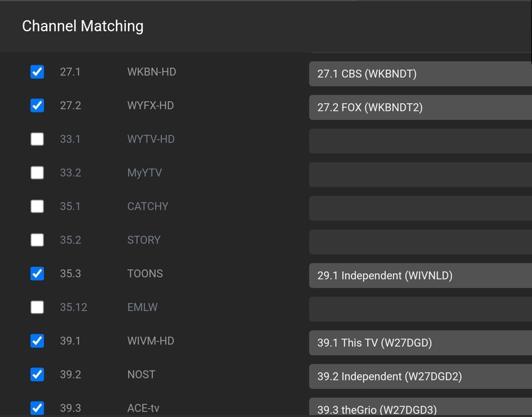Screen dimensions: 532x417
Task: Enable the 33.2 MyYTV channel checkbox
Action: [x=37, y=173]
